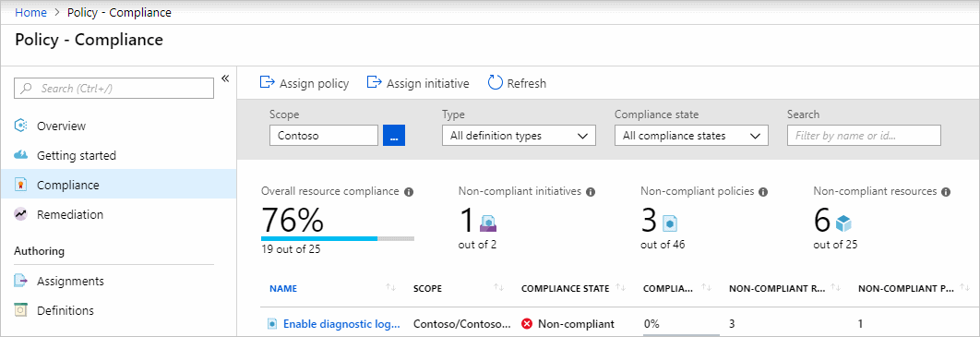Sort by the SCOPE column arrows
980x337 pixels.
[498, 288]
